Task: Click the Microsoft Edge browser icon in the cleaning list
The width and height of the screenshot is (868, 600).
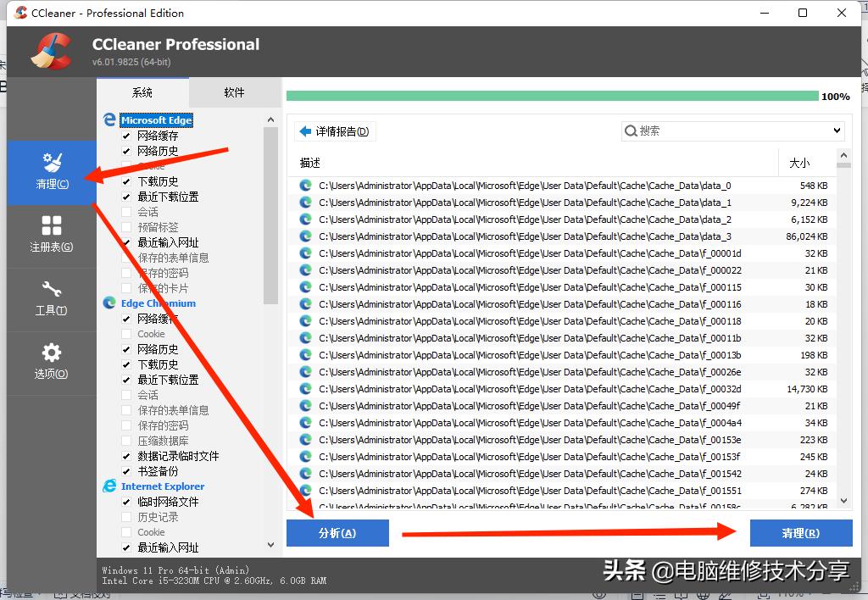Action: coord(110,119)
